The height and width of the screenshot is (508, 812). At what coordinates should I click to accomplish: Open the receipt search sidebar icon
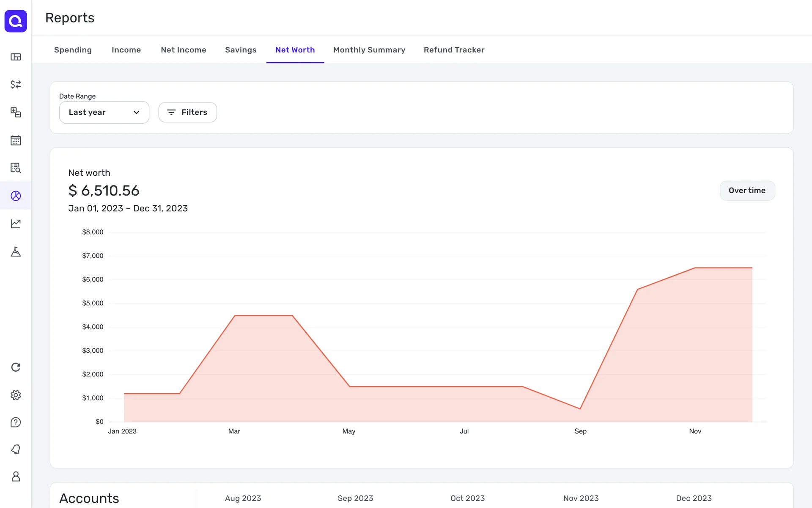coord(16,168)
